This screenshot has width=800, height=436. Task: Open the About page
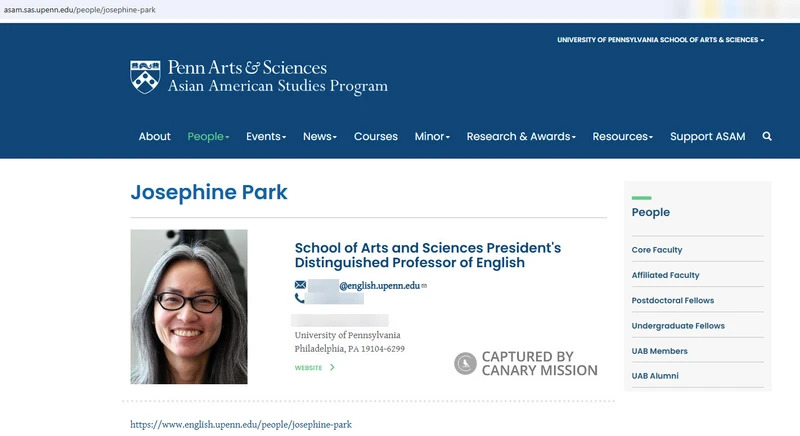tap(155, 136)
